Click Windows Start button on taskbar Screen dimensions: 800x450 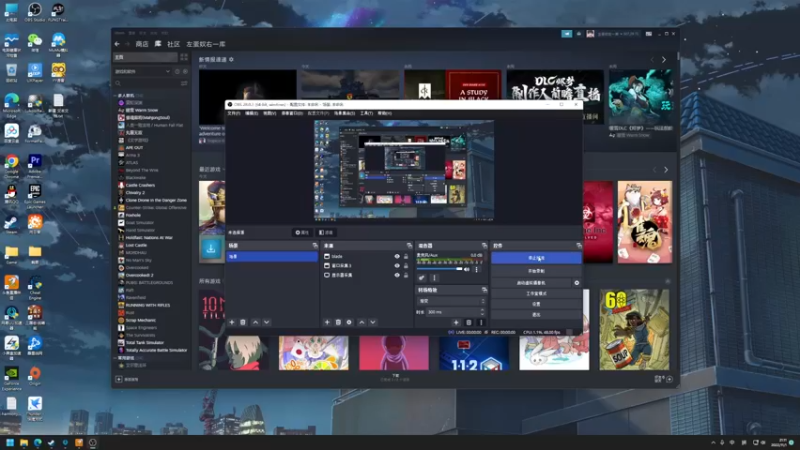coord(10,443)
